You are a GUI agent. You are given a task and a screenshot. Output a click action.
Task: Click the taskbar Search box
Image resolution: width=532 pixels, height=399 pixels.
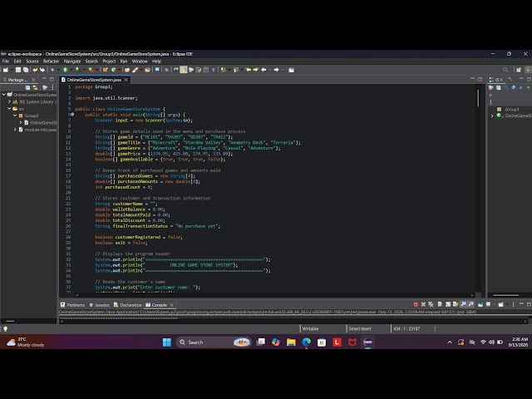pyautogui.click(x=214, y=342)
